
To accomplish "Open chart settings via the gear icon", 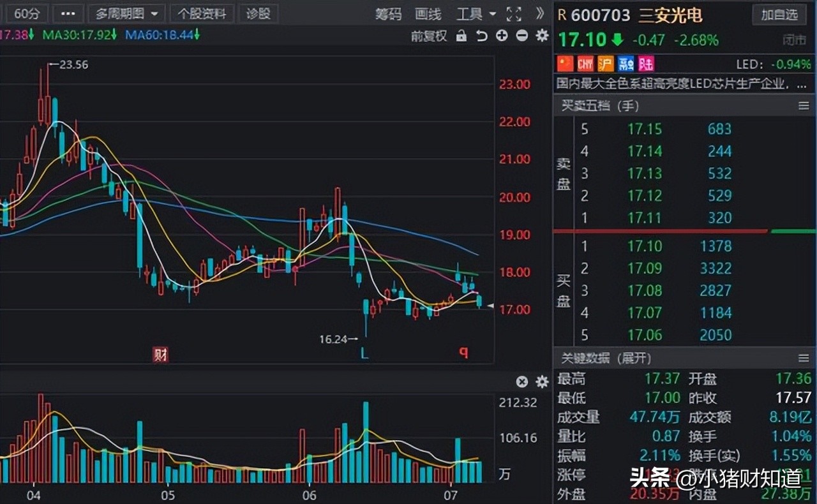I will coord(541,36).
